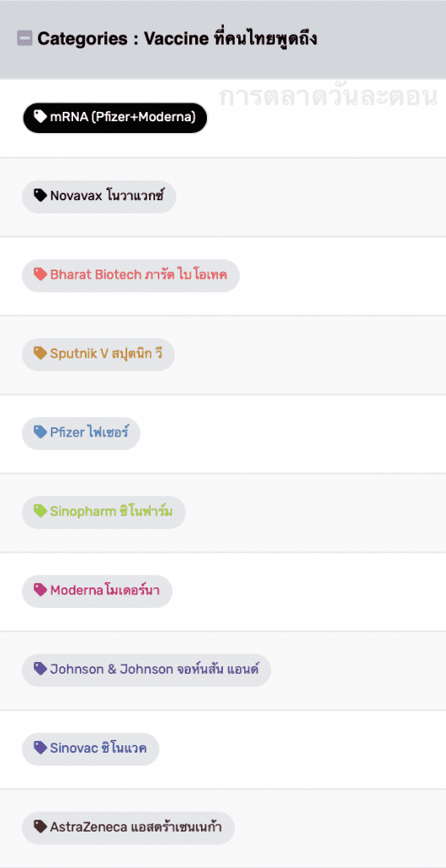Click the red Bharat Biotech tag icon

pyautogui.click(x=41, y=275)
